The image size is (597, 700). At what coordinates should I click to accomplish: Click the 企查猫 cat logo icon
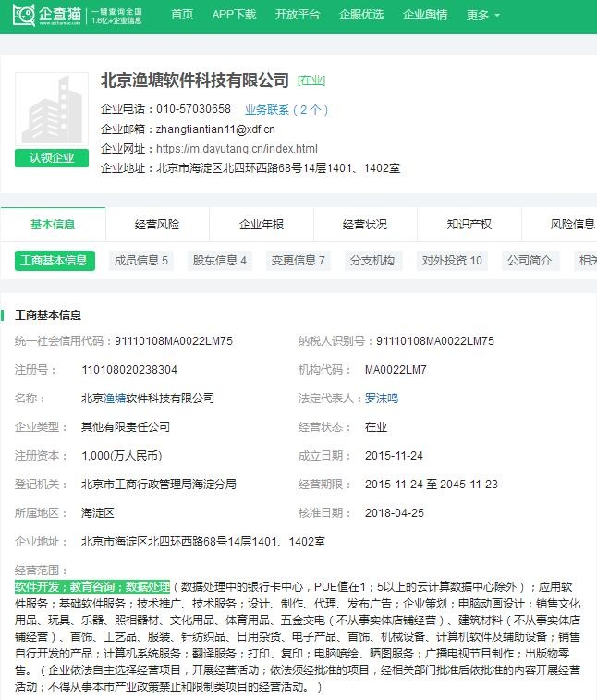(24, 15)
